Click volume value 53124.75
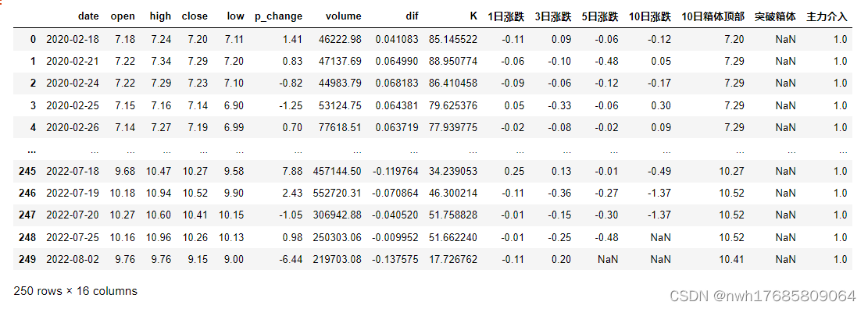868x309 pixels. 341,105
